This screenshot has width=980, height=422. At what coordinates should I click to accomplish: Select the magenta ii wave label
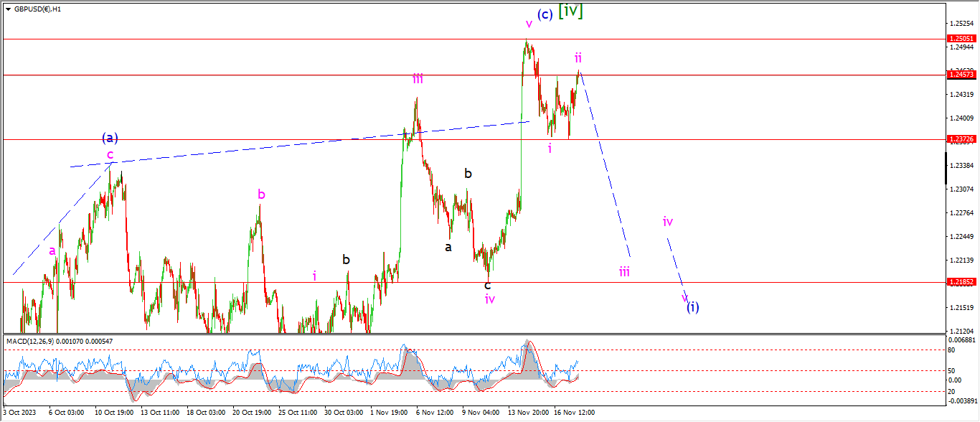578,57
